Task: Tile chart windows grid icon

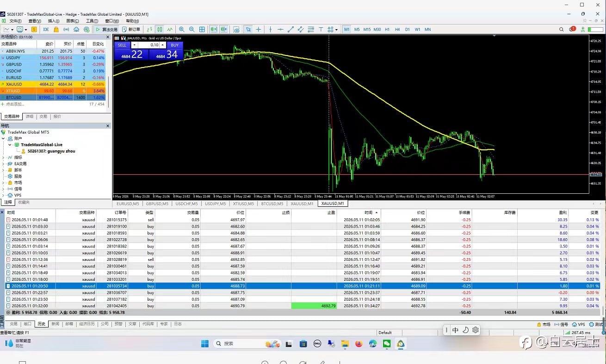Action: (202, 29)
